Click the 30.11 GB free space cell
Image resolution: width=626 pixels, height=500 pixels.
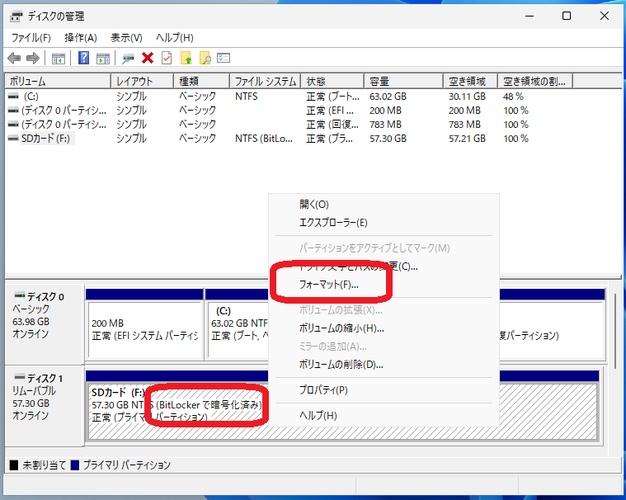pos(467,96)
